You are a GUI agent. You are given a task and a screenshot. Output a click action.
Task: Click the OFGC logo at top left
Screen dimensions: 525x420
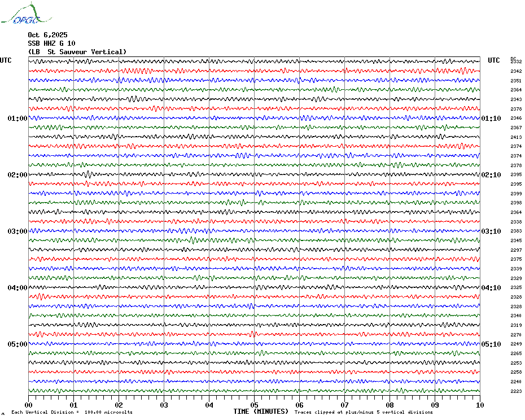coord(26,14)
